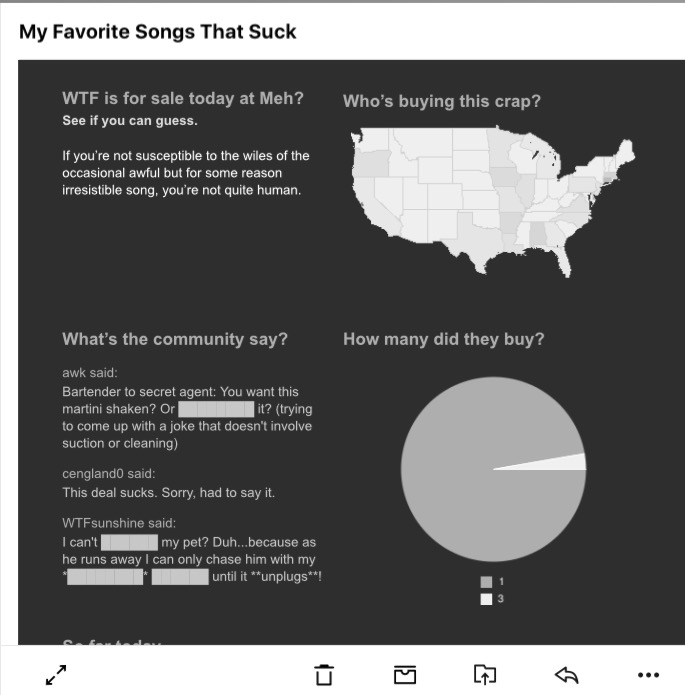Expand the email to full screen

pyautogui.click(x=57, y=675)
